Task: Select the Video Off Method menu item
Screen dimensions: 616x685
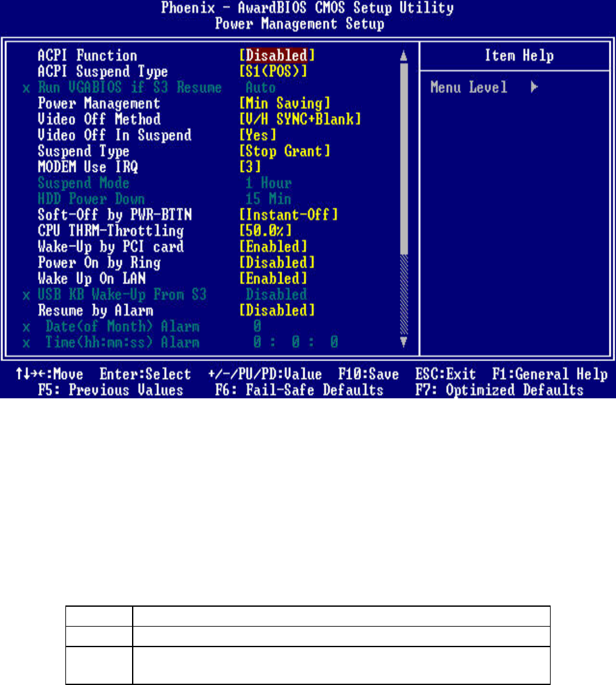Action: pos(99,119)
